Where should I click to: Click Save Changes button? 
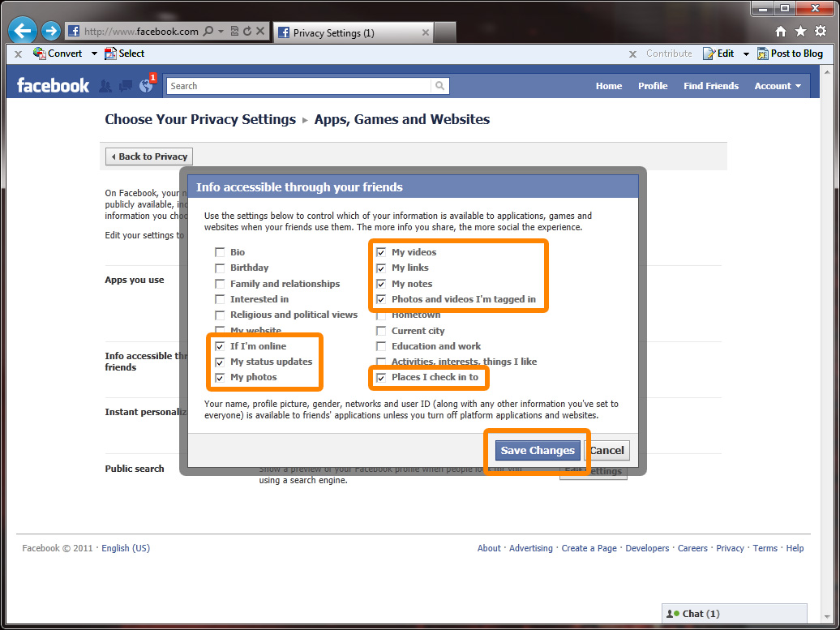click(x=538, y=451)
